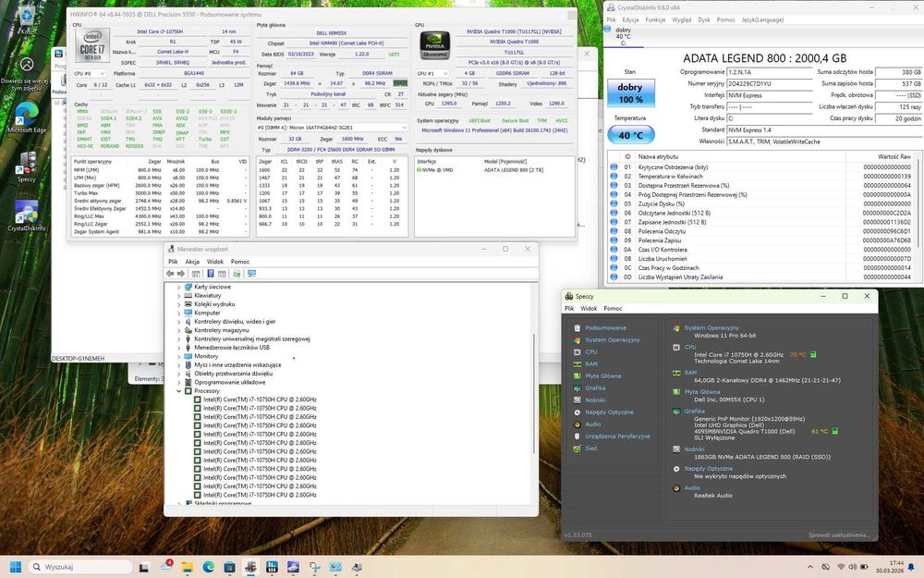Click System Operacyjny heading in Speccy summary
The width and height of the screenshot is (924, 578).
tap(711, 328)
